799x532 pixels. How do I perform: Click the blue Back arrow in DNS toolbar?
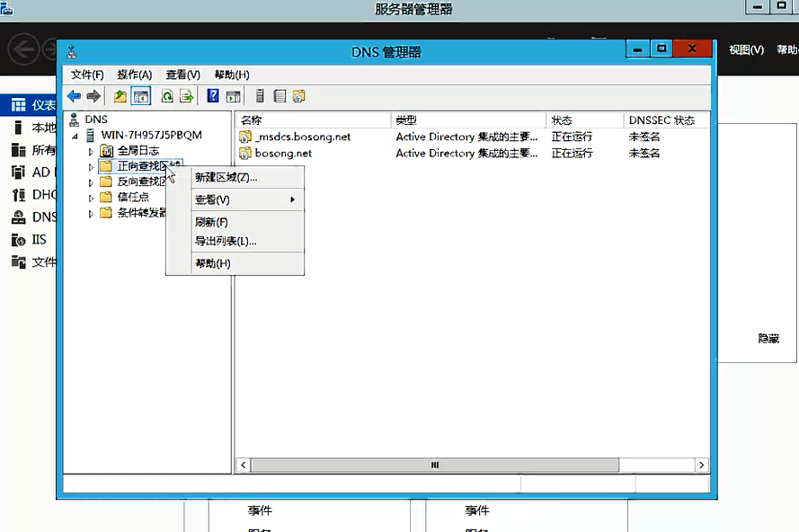click(x=74, y=96)
